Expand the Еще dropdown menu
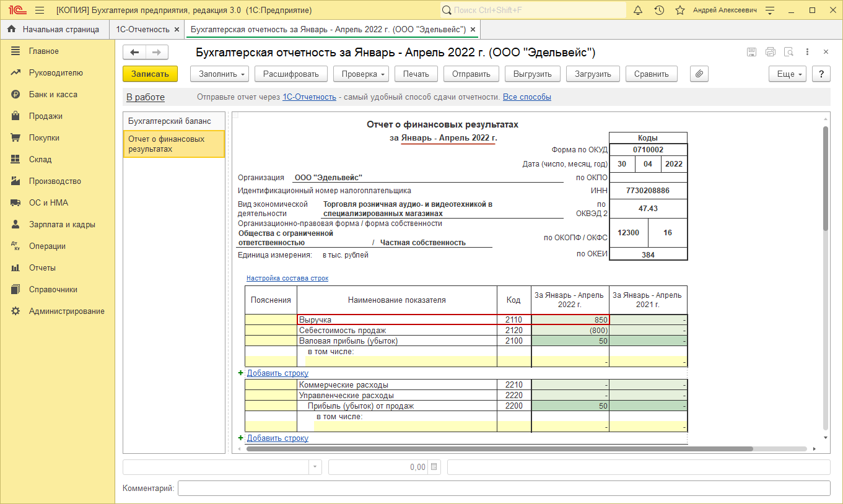 point(787,74)
